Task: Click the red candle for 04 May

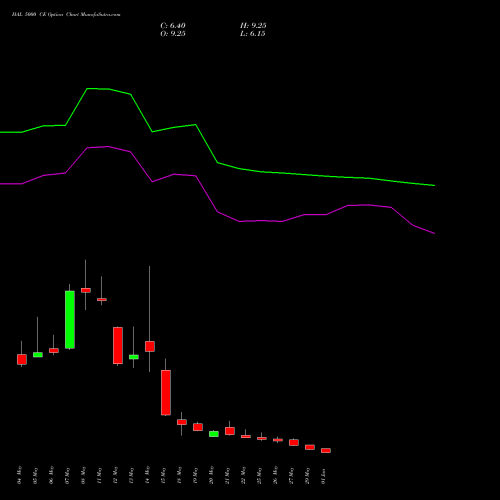Action: click(x=22, y=359)
